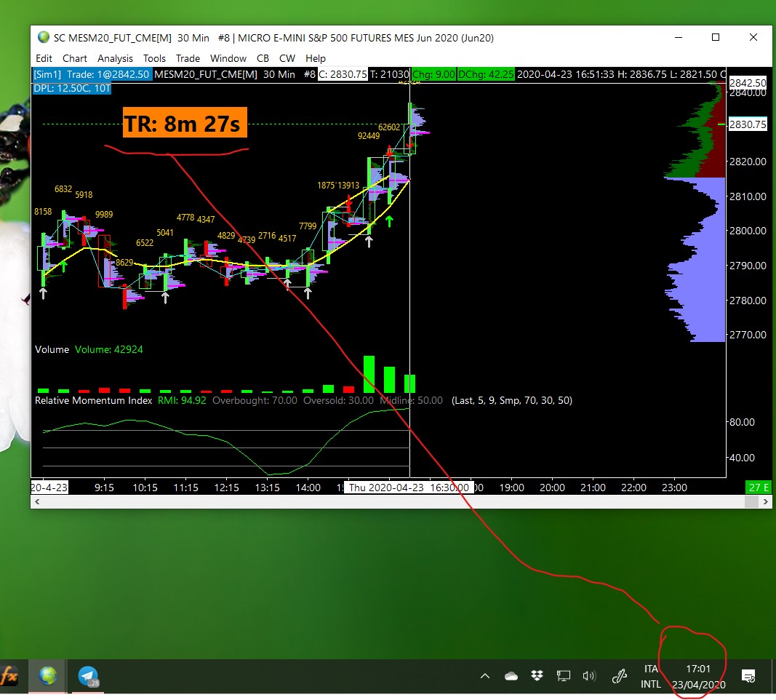Click the right scroll arrow of chart scrollbar

(765, 501)
